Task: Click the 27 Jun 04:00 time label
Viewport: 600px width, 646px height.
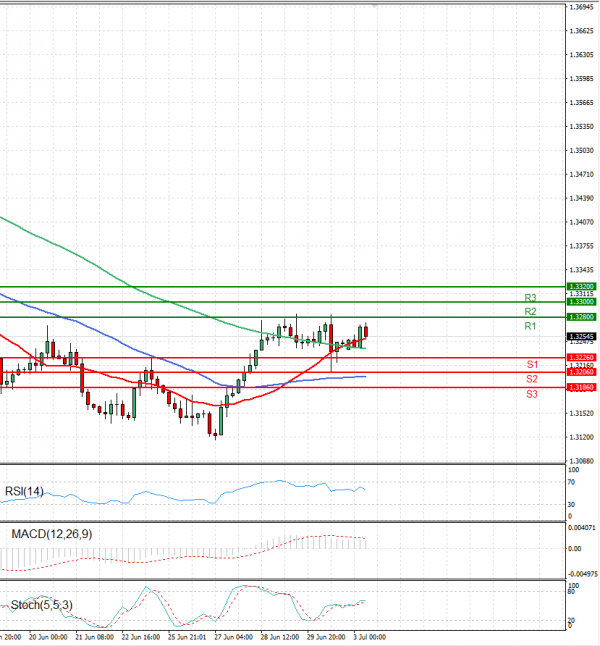Action: 231,635
